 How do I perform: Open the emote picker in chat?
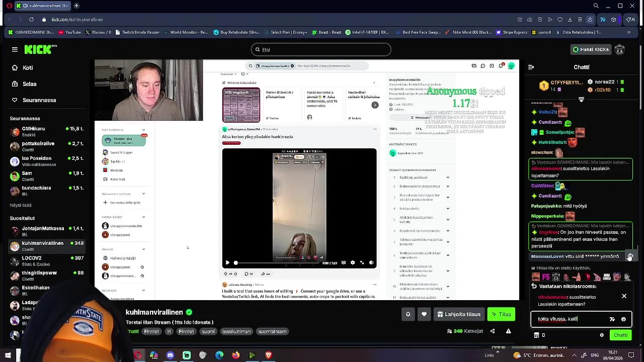pyautogui.click(x=623, y=319)
